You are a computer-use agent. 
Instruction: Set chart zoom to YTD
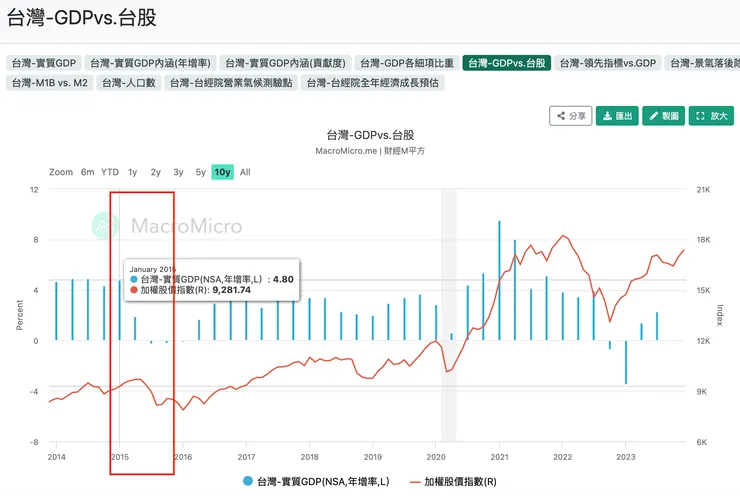click(110, 172)
